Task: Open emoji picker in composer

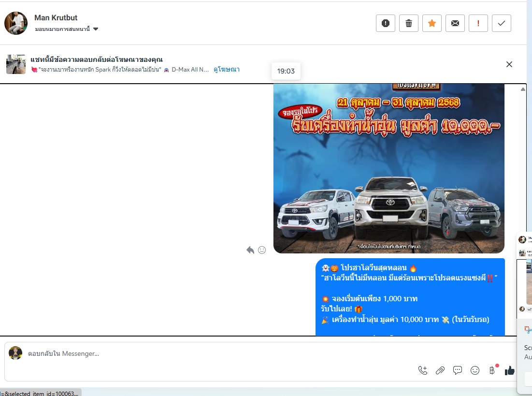Action: [x=475, y=370]
